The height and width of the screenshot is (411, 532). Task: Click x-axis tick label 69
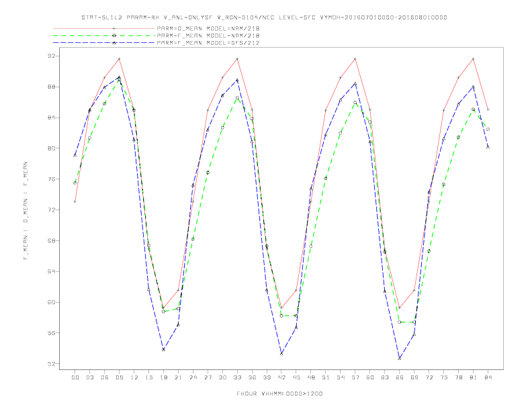414,377
